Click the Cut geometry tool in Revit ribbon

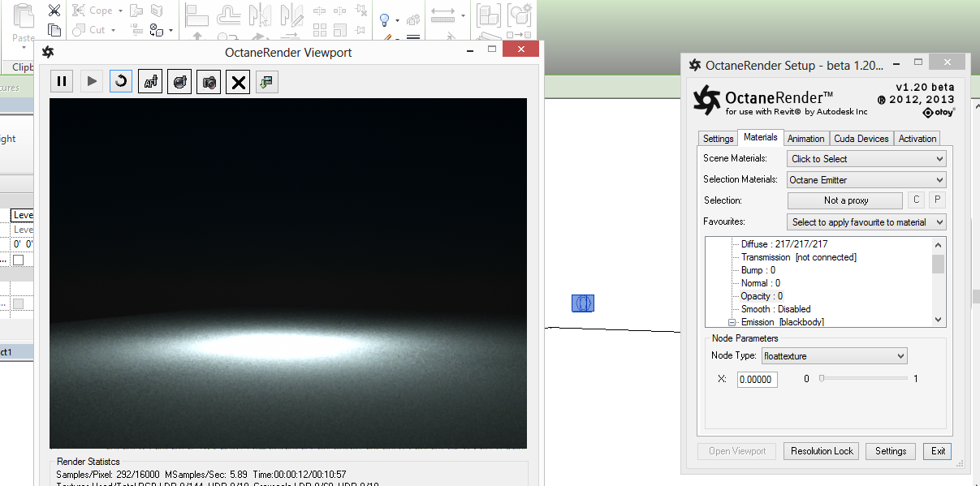pos(89,30)
